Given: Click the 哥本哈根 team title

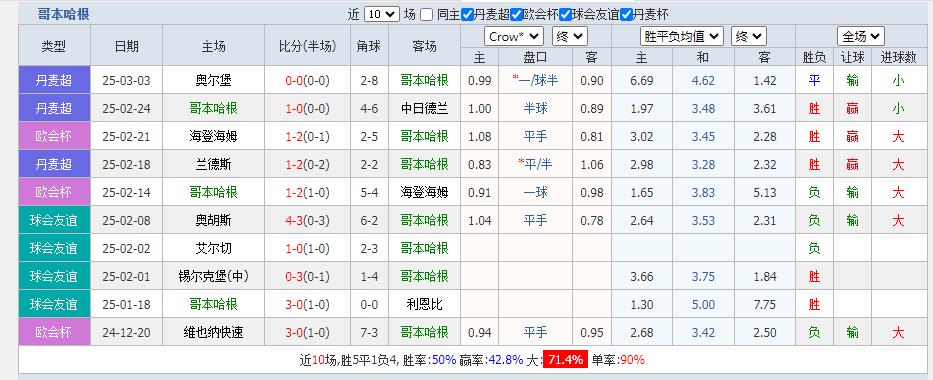Looking at the screenshot, I should click(64, 15).
